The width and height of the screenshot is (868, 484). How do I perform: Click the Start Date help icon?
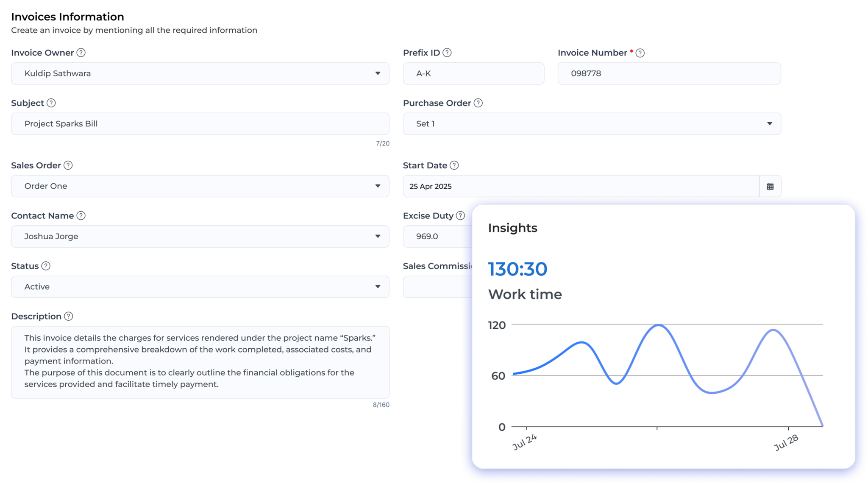coord(454,165)
